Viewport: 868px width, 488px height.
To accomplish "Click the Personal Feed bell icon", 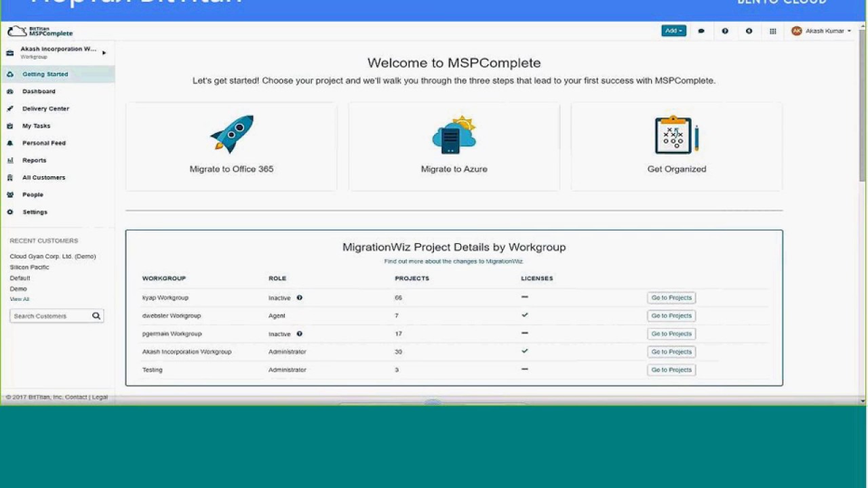I will tap(9, 143).
